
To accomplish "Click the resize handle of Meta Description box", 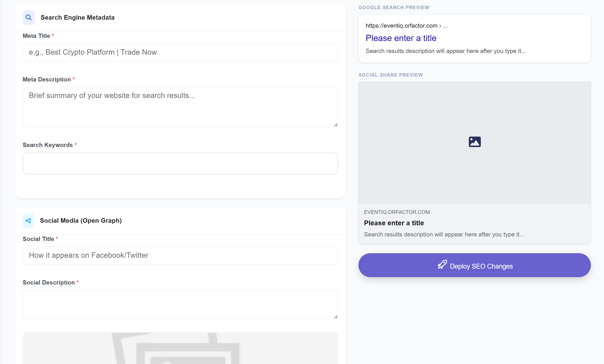I will pos(336,124).
